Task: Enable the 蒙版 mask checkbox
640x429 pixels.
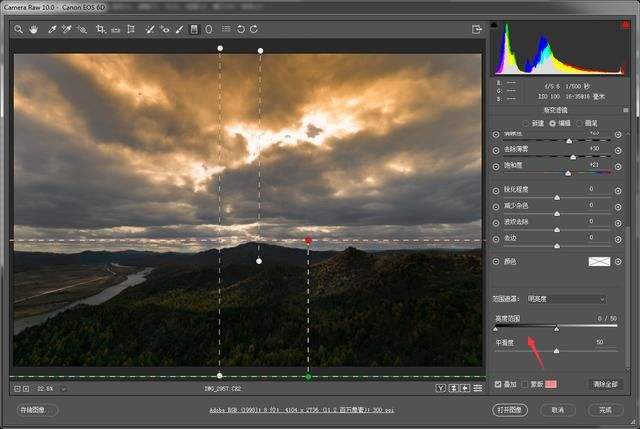Action: click(x=525, y=384)
